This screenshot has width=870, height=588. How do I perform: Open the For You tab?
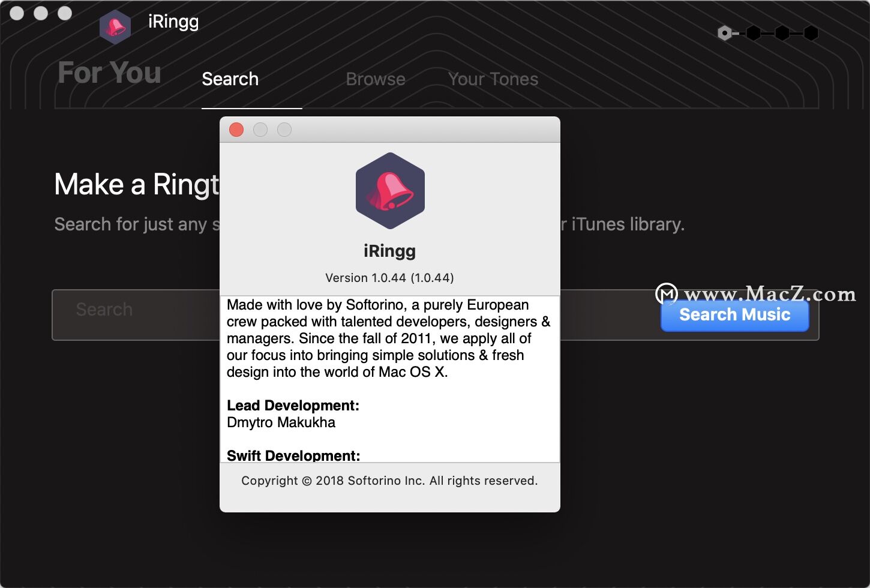(109, 73)
